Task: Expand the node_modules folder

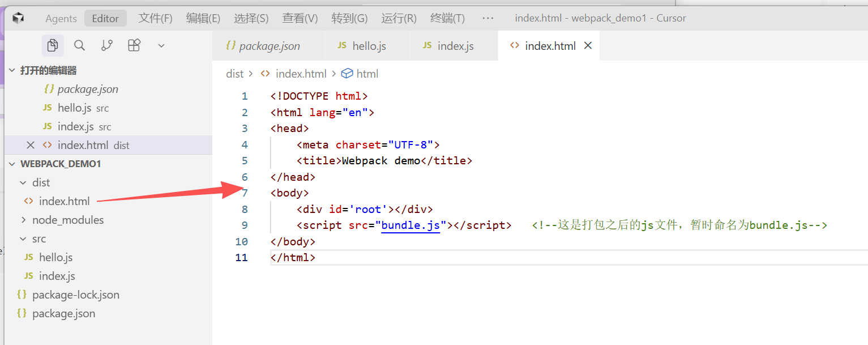Action: pyautogui.click(x=108, y=220)
